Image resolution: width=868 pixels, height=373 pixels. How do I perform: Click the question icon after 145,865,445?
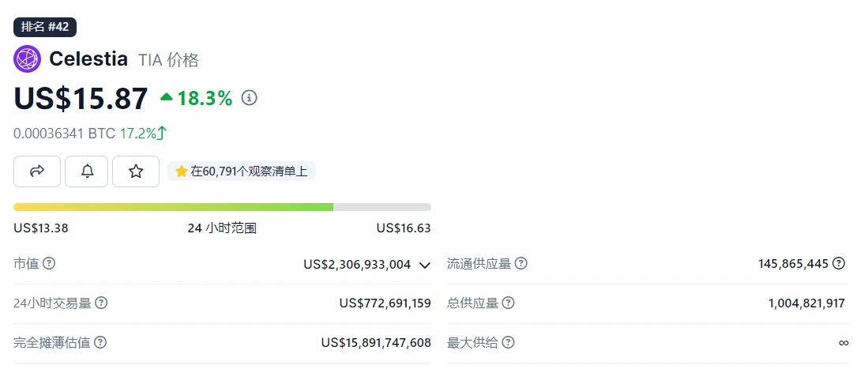(x=839, y=263)
